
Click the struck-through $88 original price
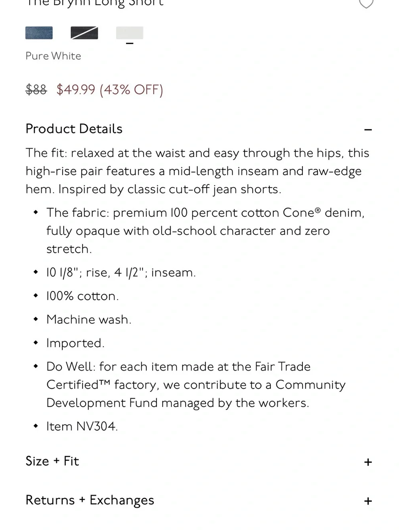pos(36,89)
